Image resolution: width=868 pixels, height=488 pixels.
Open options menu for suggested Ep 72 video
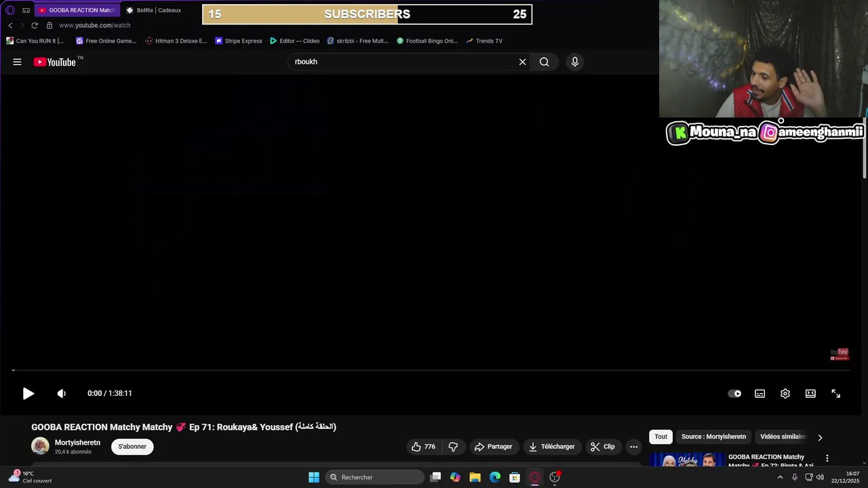pos(827,459)
